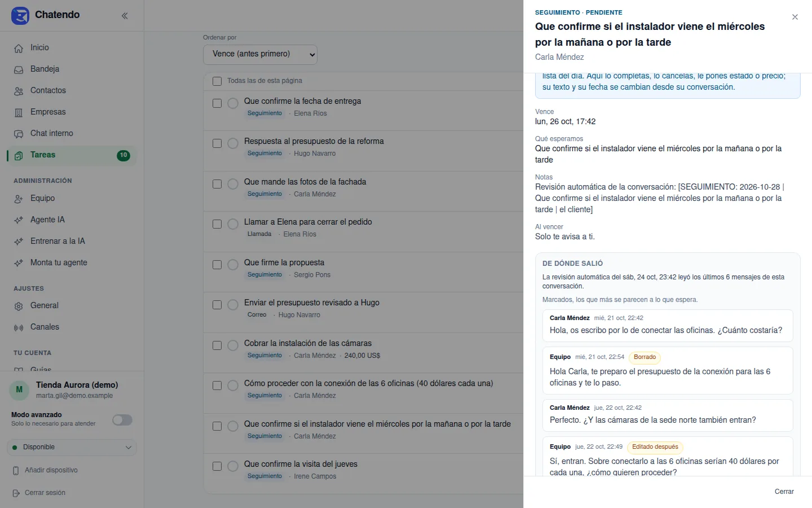This screenshot has width=812, height=508.
Task: Click the Cerrar button in the panel
Action: [x=784, y=492]
